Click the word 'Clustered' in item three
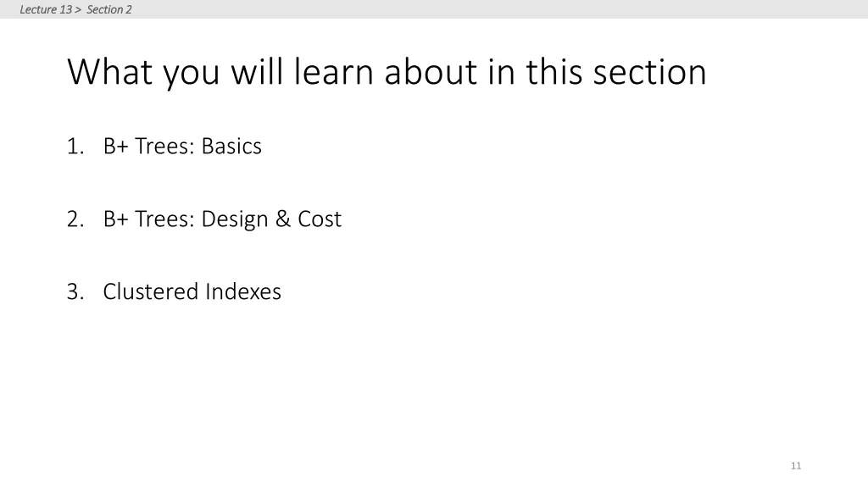This screenshot has width=868, height=488. click(x=151, y=291)
